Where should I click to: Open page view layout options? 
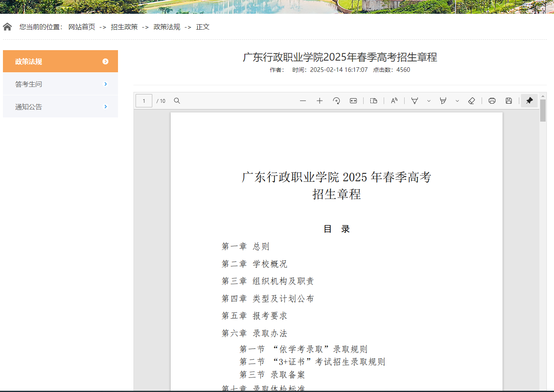[x=374, y=100]
